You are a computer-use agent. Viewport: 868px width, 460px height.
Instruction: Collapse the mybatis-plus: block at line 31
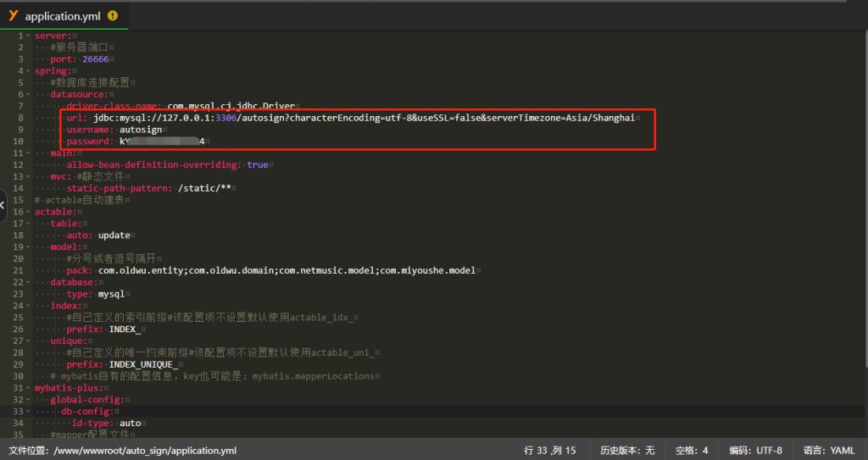(28, 388)
